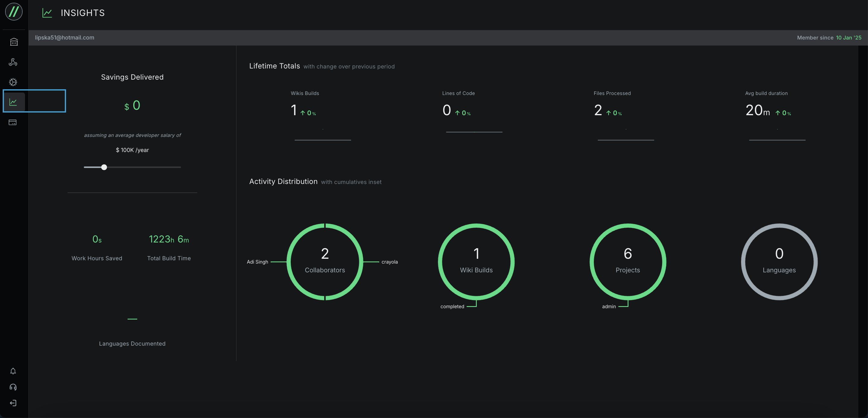Click the Files Processed sparkline chart
The image size is (868, 418).
[x=626, y=135]
